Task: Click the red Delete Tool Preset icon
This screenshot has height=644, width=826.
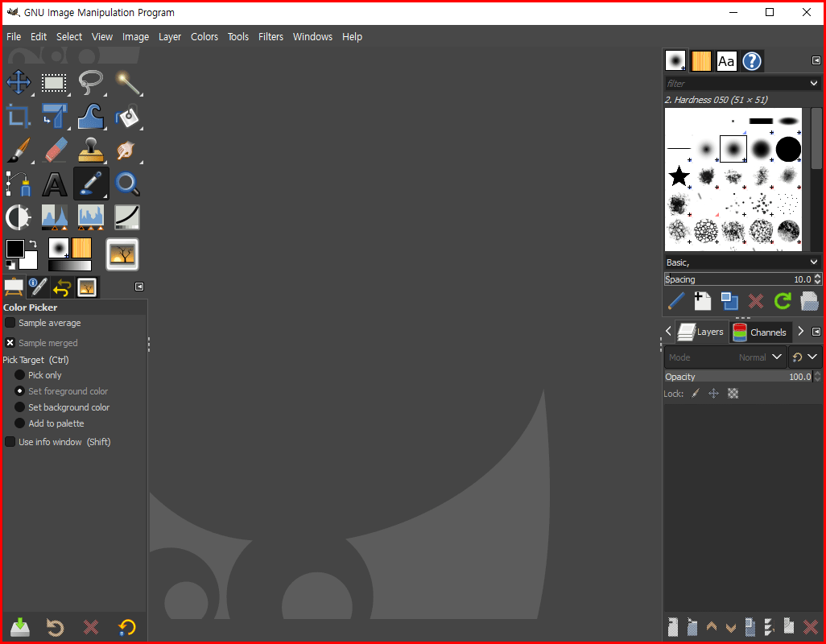Action: [91, 626]
